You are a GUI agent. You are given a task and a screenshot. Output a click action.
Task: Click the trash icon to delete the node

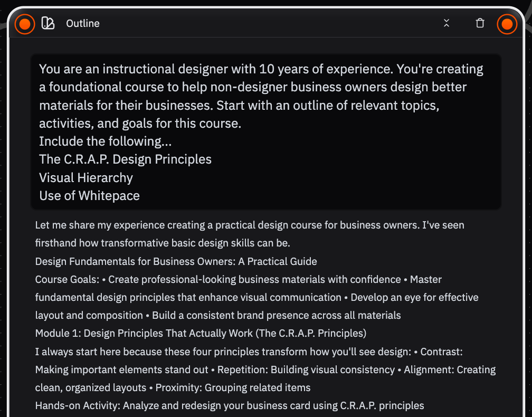(x=480, y=23)
